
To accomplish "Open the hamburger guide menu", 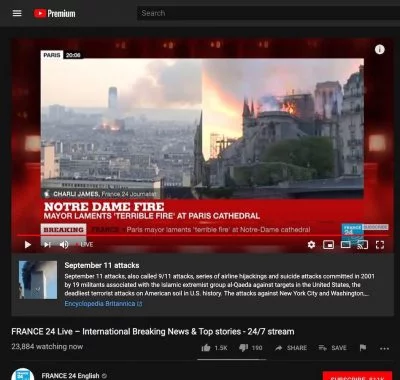I will tap(17, 13).
